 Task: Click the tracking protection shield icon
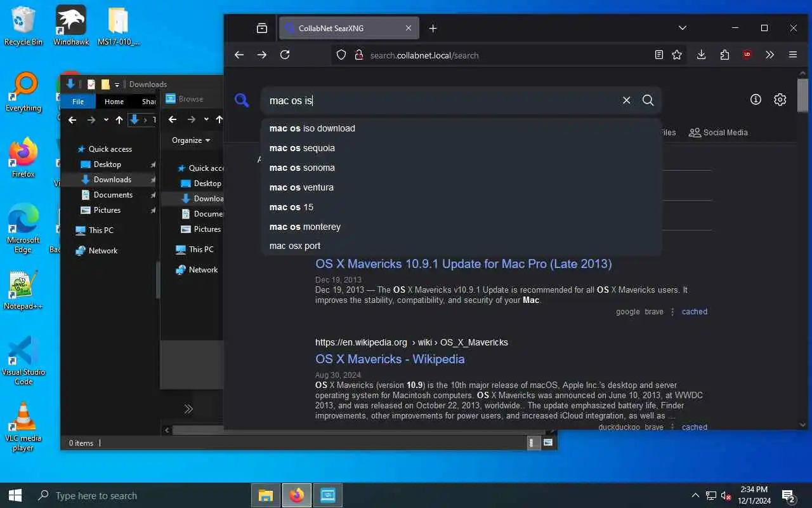[341, 55]
